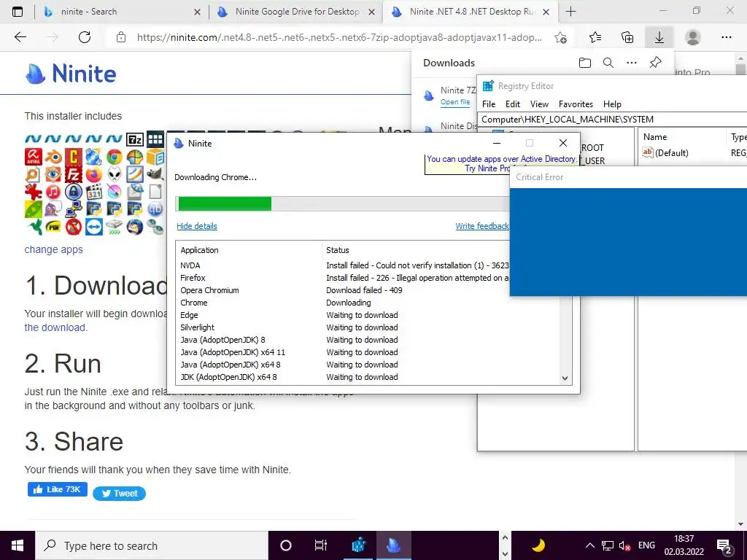This screenshot has height=560, width=747.
Task: Click the GIMP icon
Action: pyautogui.click(x=155, y=174)
